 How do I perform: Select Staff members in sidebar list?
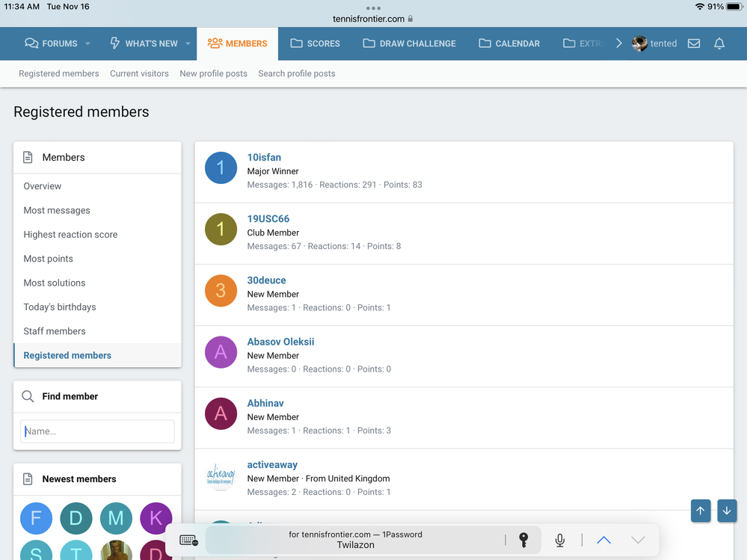click(x=55, y=331)
